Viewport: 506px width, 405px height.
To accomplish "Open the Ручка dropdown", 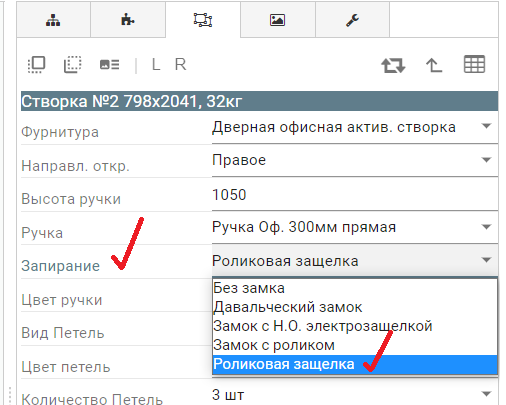I will pos(355,227).
